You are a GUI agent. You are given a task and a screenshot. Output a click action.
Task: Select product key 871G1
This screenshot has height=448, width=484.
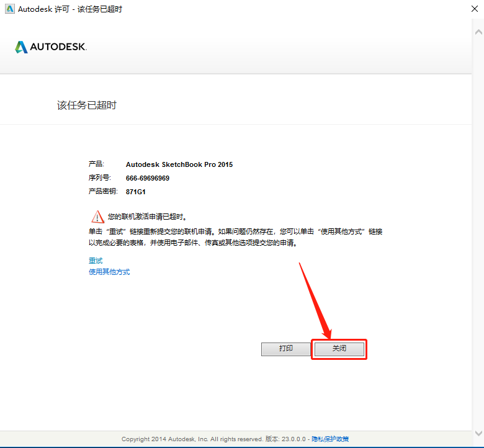135,192
